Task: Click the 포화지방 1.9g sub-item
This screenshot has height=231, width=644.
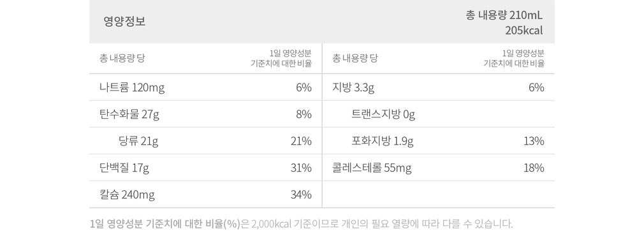Action: point(383,142)
